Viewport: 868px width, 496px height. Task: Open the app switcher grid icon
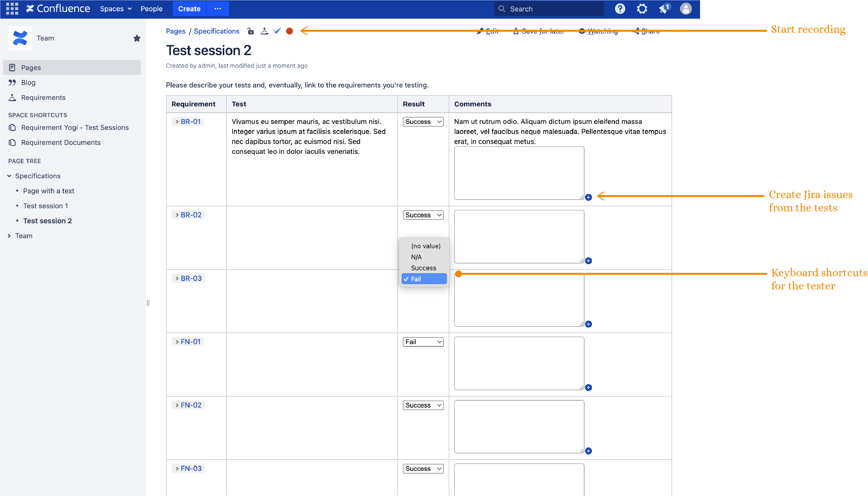pos(12,9)
